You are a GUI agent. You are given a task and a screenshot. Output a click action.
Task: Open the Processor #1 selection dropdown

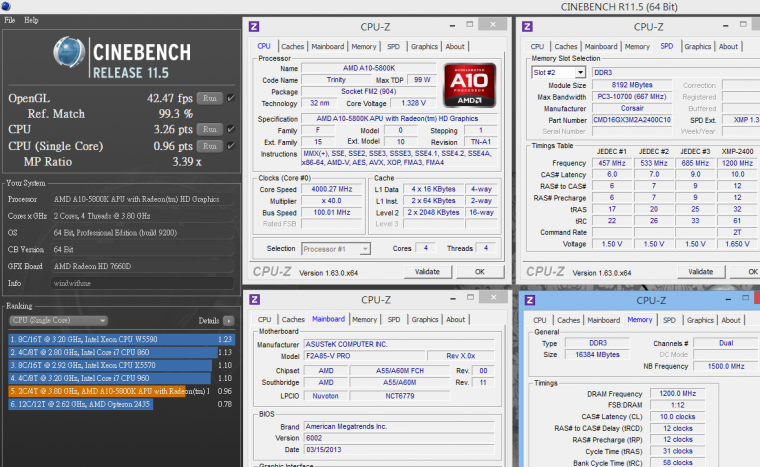pyautogui.click(x=336, y=248)
